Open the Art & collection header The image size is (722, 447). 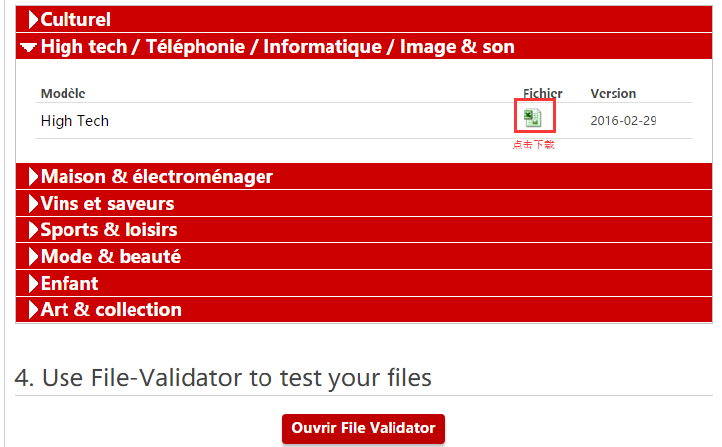coord(364,309)
